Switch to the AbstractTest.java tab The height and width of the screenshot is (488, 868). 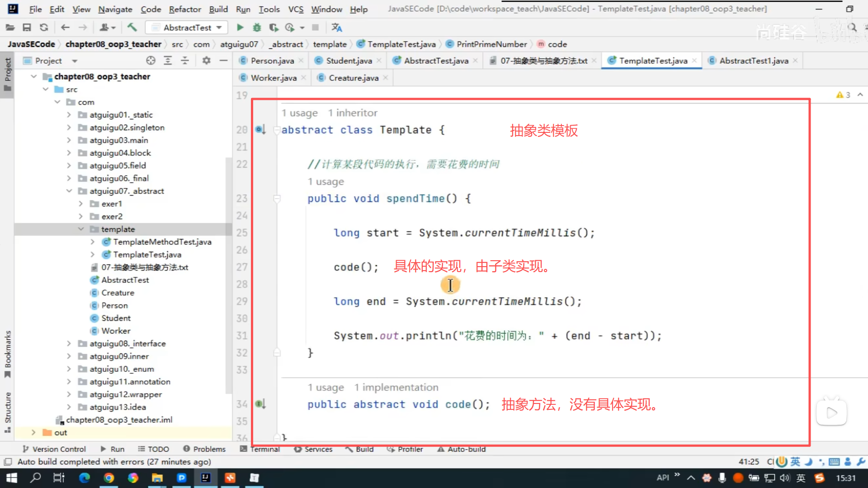click(x=436, y=61)
